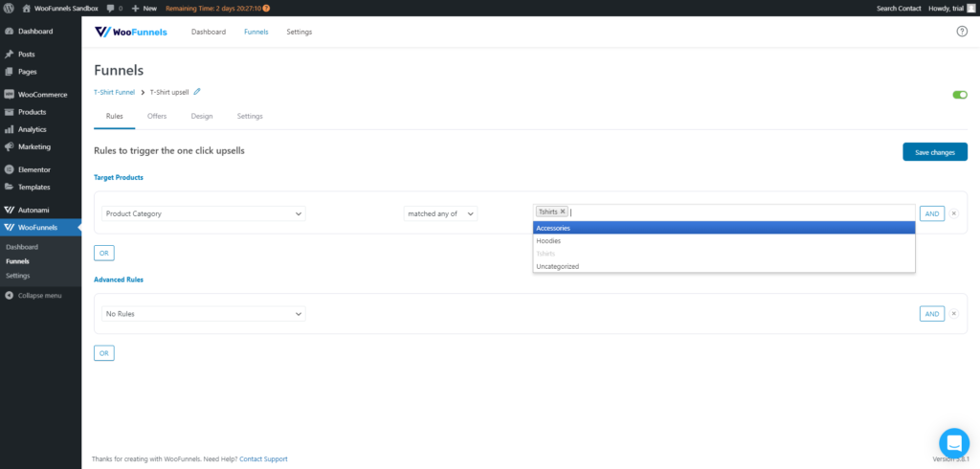The width and height of the screenshot is (980, 469).
Task: Toggle the green upsell status switch
Action: [959, 95]
